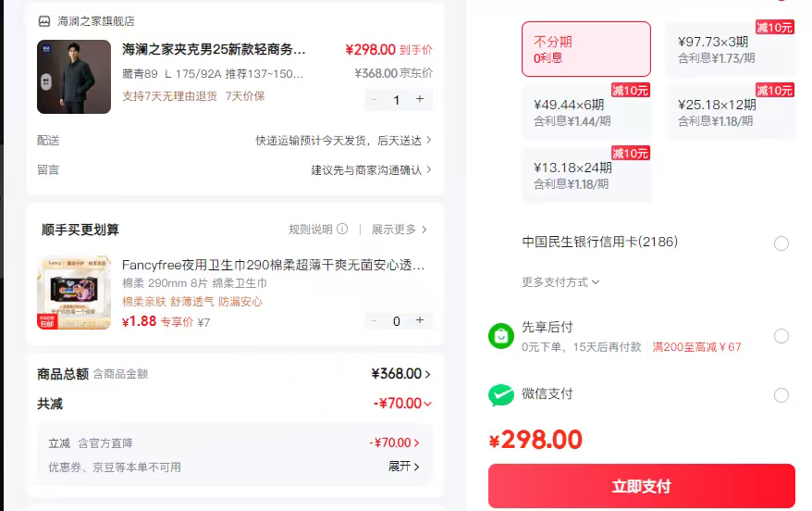
Task: Increase jacket quantity with plus button
Action: tap(420, 99)
